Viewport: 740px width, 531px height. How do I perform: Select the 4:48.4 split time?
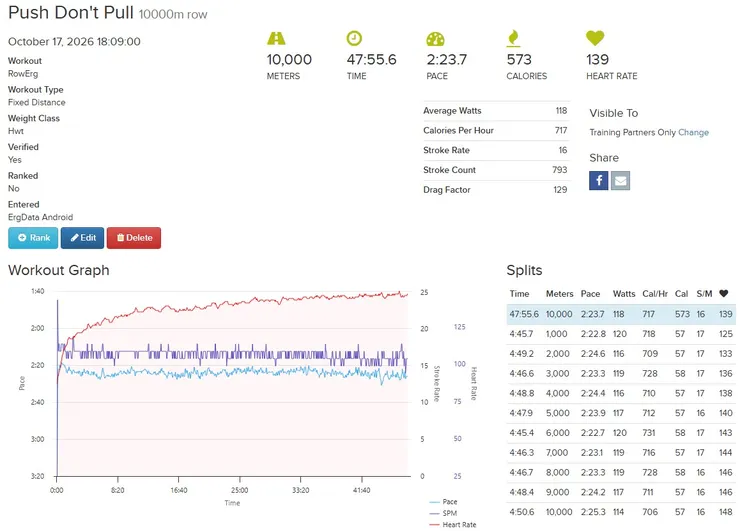[521, 493]
